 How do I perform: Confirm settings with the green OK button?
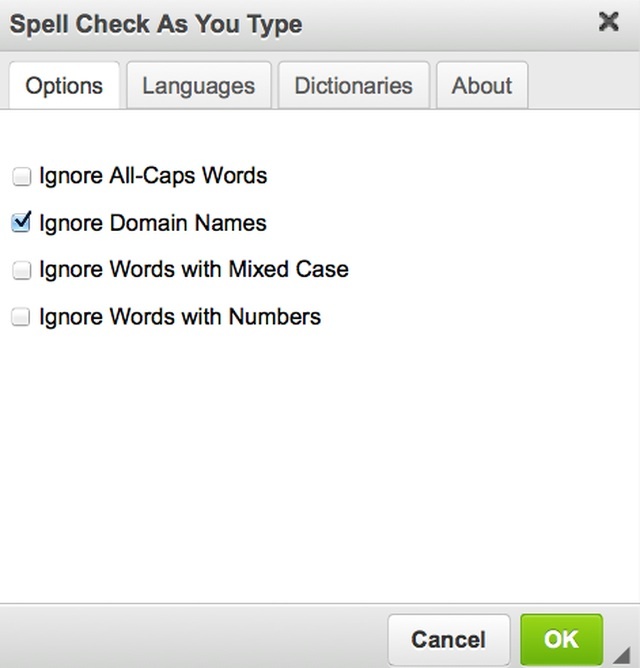(561, 640)
